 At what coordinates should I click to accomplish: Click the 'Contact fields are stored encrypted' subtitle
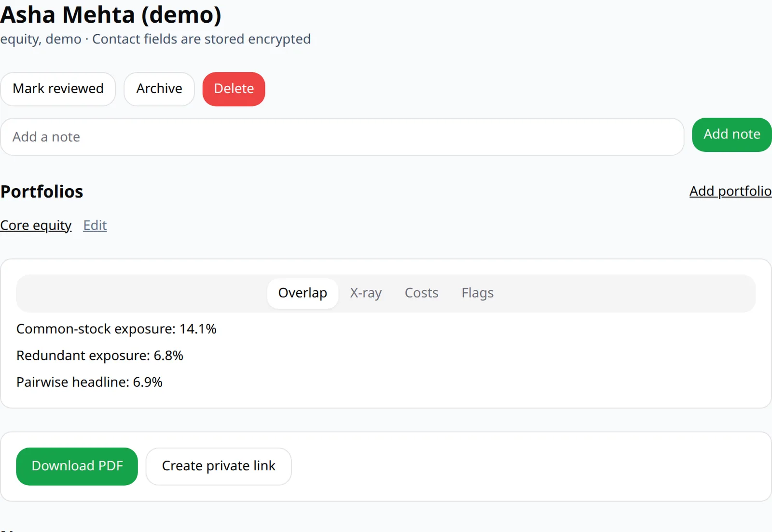click(x=201, y=39)
